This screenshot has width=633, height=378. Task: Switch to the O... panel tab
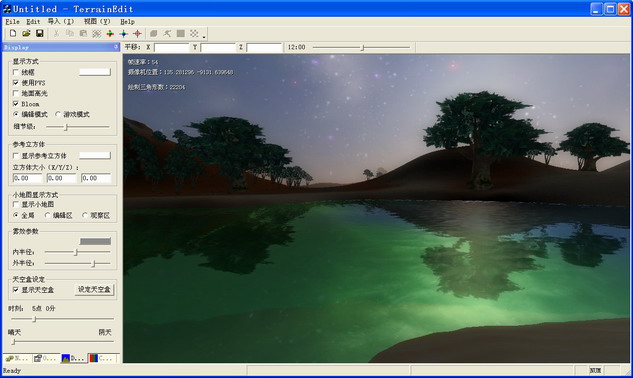pos(46,358)
